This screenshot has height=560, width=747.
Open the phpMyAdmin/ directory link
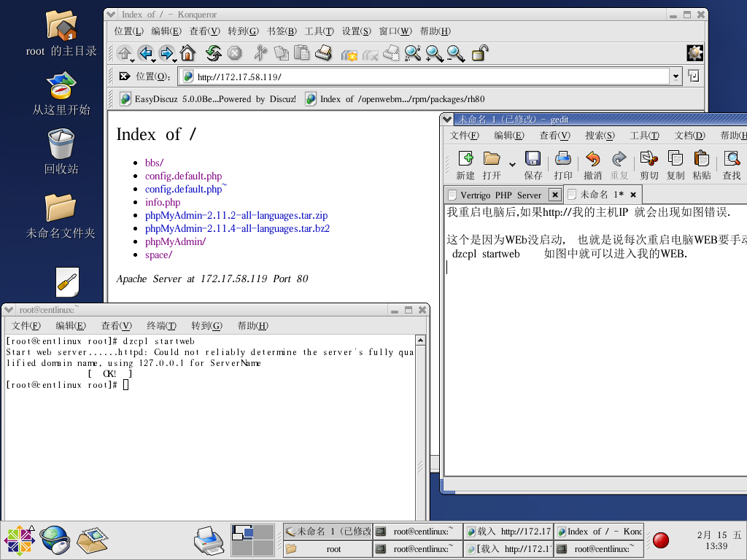point(175,241)
